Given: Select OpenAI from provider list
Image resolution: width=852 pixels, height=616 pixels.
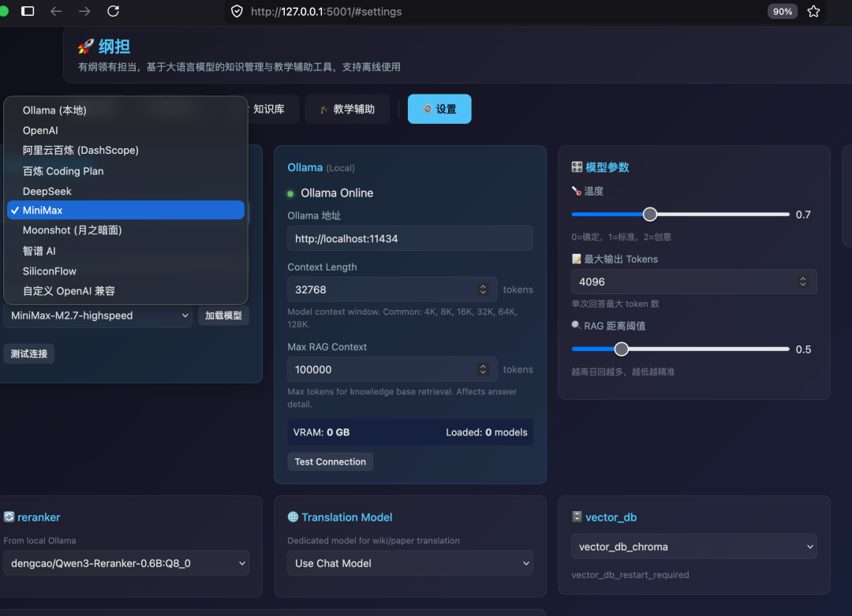Looking at the screenshot, I should (x=125, y=130).
